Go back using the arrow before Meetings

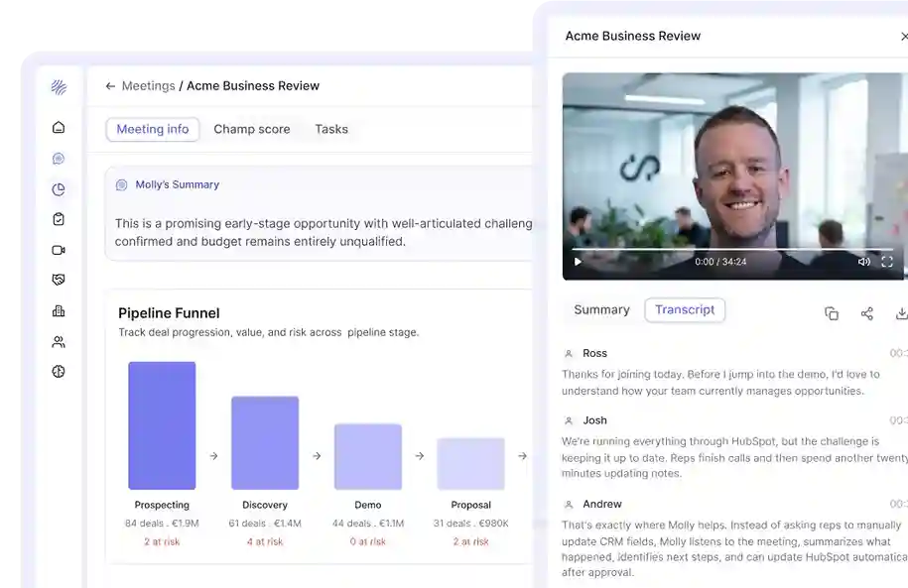tap(110, 86)
